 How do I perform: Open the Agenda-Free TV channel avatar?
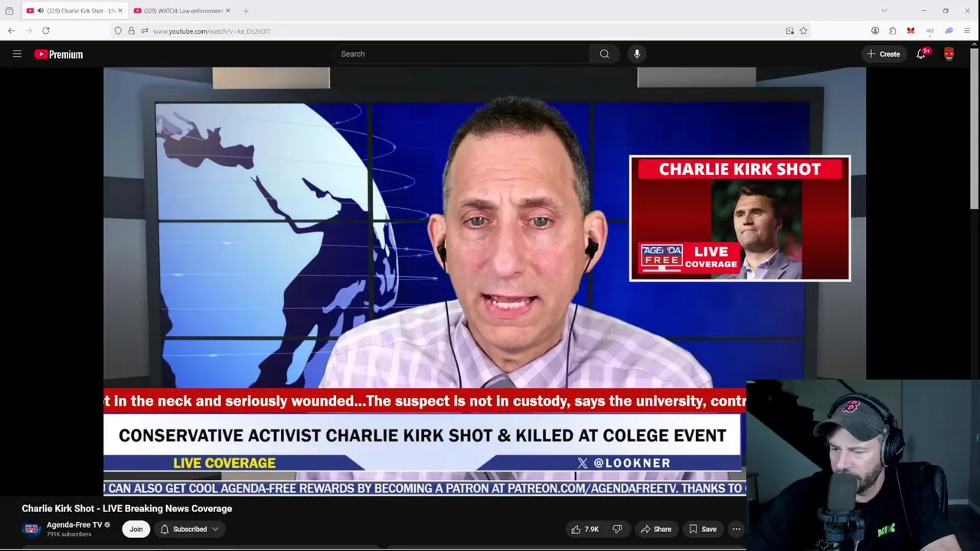coord(31,529)
